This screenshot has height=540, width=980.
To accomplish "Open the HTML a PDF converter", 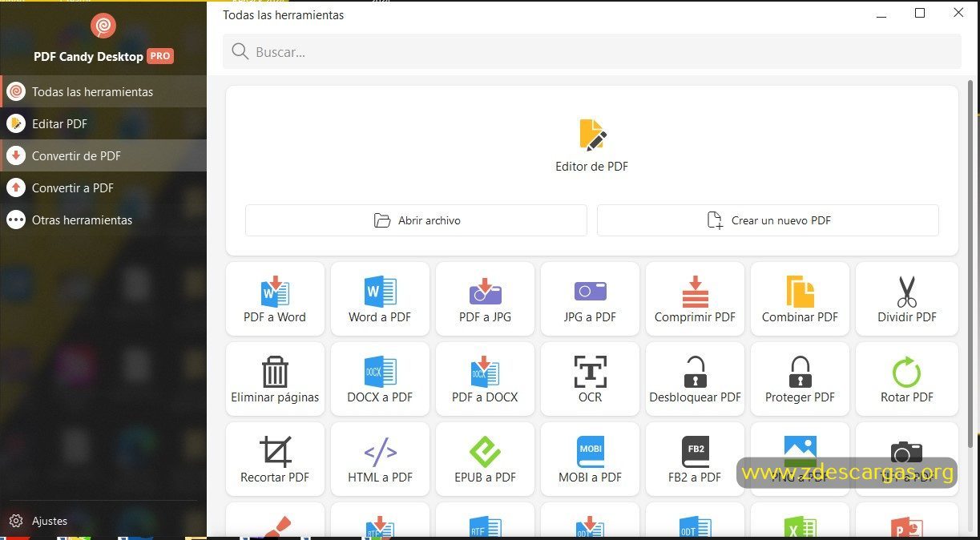I will point(380,459).
